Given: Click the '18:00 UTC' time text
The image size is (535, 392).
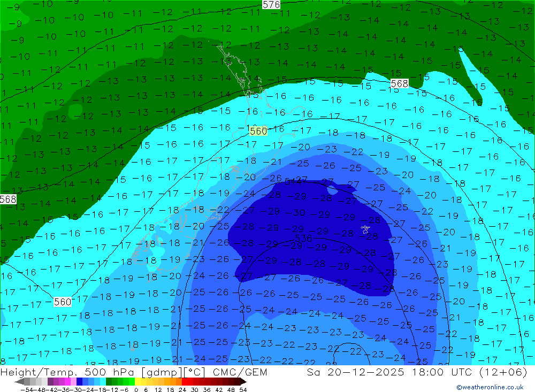Looking at the screenshot, I should point(442,372).
